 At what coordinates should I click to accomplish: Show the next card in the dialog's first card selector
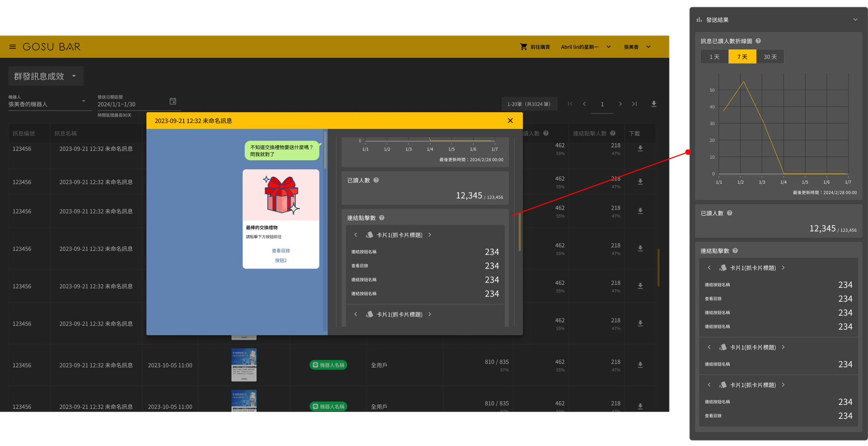(x=430, y=235)
